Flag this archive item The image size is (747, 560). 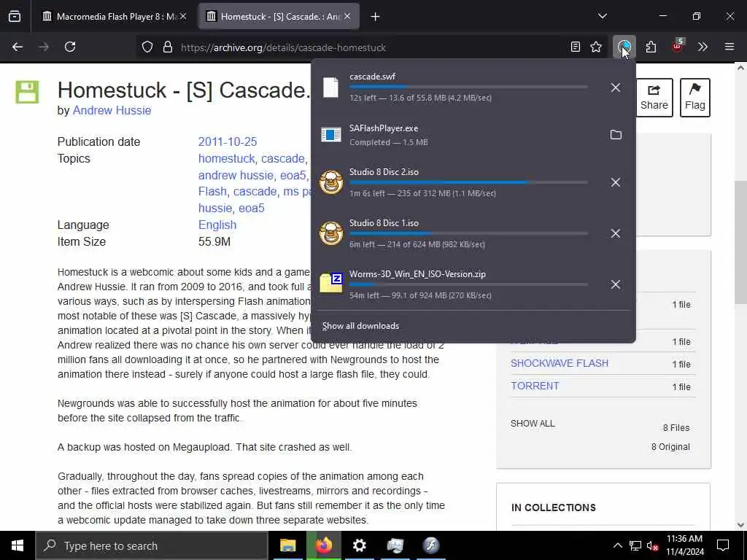[694, 97]
